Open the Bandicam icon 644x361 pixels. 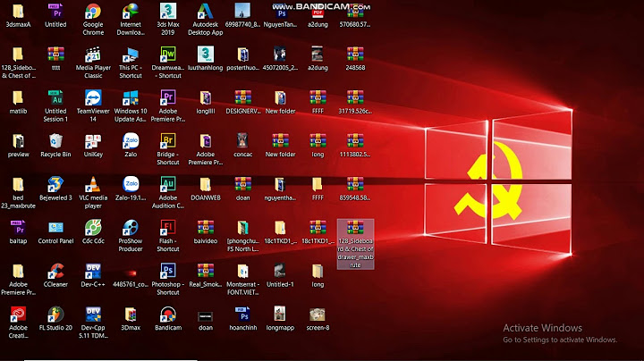tap(168, 315)
